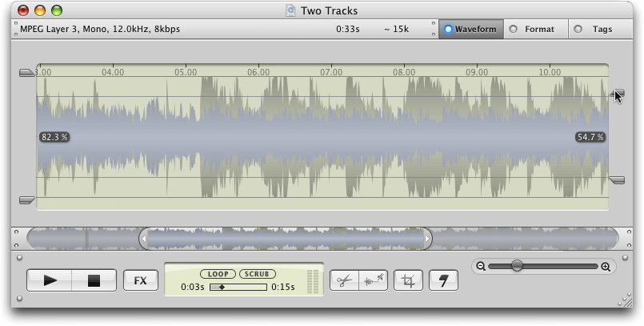Click the scissors cut tool
The image size is (644, 326).
tap(344, 280)
